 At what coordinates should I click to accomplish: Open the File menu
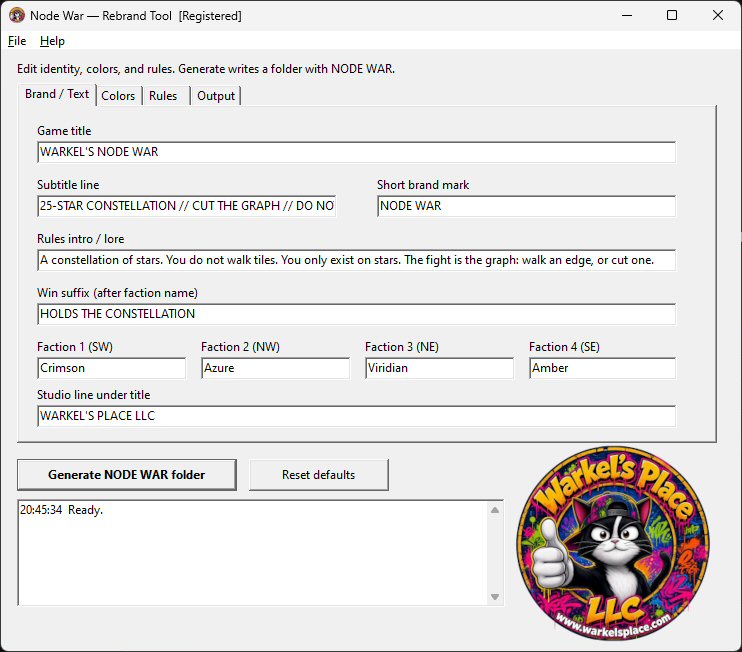tap(17, 41)
